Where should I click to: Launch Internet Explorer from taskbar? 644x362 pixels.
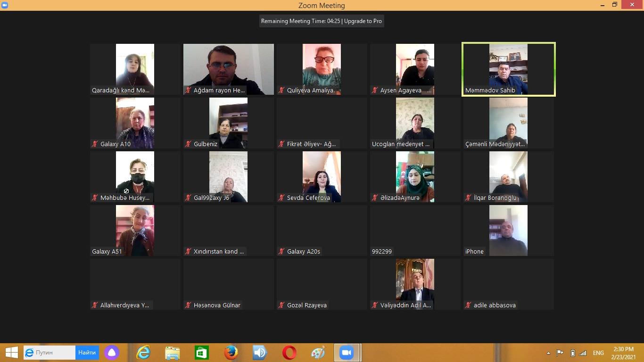(143, 353)
